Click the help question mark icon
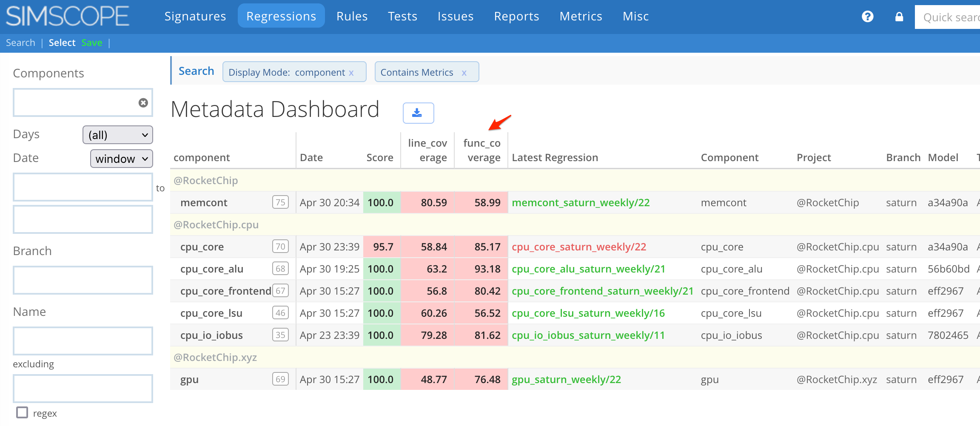 pyautogui.click(x=867, y=17)
